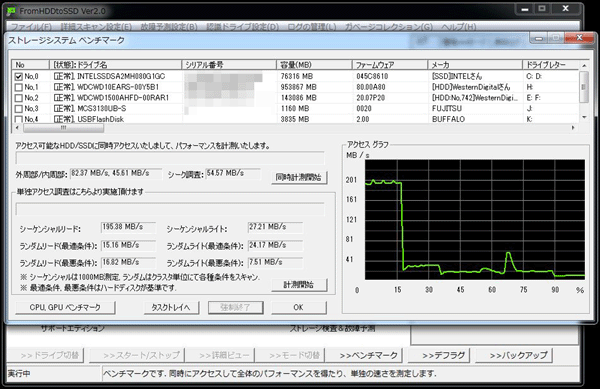This screenshot has width=600, height=389.
Task: Sort by ファームウェア column header
Action: 390,65
